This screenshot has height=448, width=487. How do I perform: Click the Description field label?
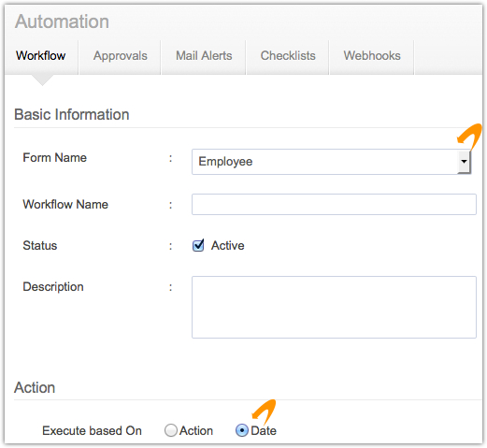[53, 287]
